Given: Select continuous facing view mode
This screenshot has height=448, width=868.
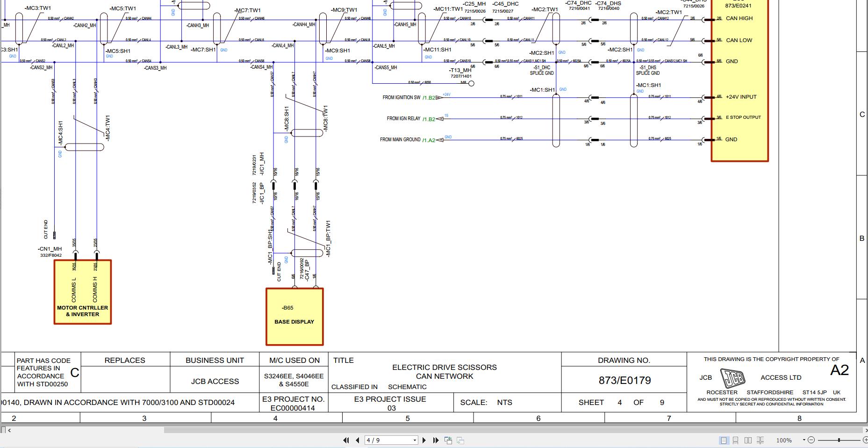Looking at the screenshot, I should pos(760,440).
